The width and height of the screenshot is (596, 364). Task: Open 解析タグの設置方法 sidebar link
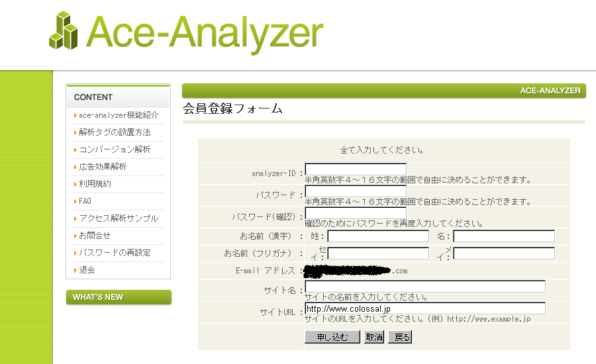115,132
